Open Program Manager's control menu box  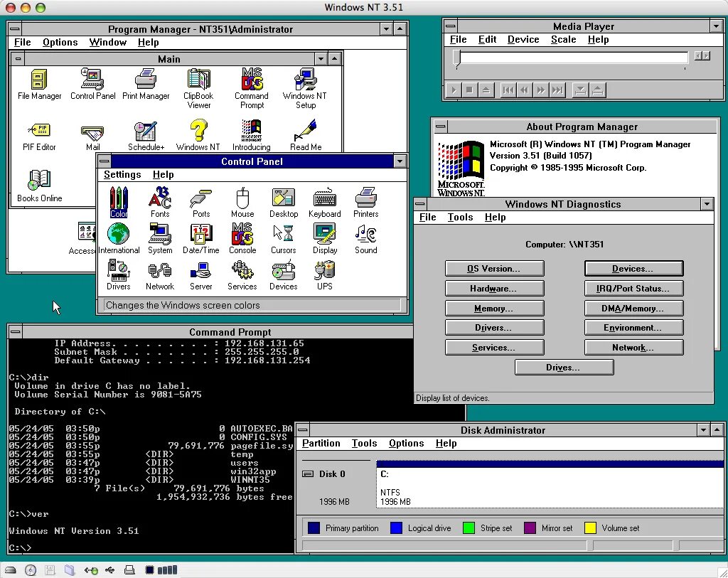tap(14, 29)
